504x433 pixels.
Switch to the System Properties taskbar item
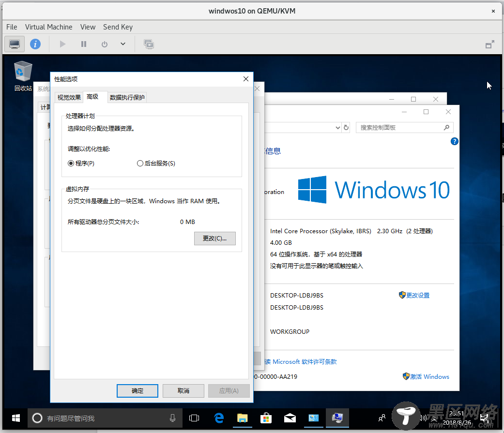click(337, 418)
